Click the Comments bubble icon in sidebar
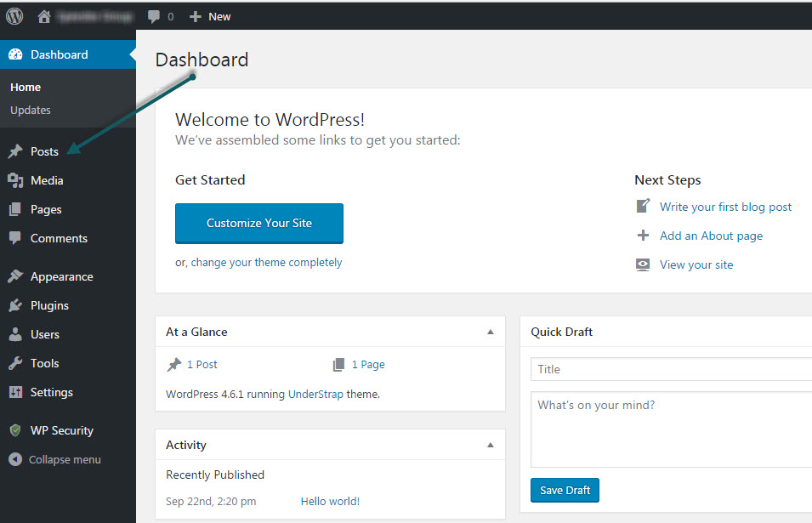The height and width of the screenshot is (523, 812). coord(15,238)
